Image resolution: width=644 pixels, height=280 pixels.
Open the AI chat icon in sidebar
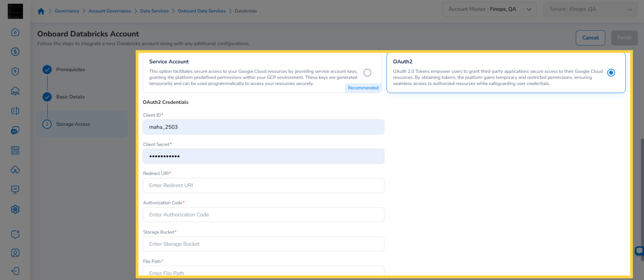(15, 130)
